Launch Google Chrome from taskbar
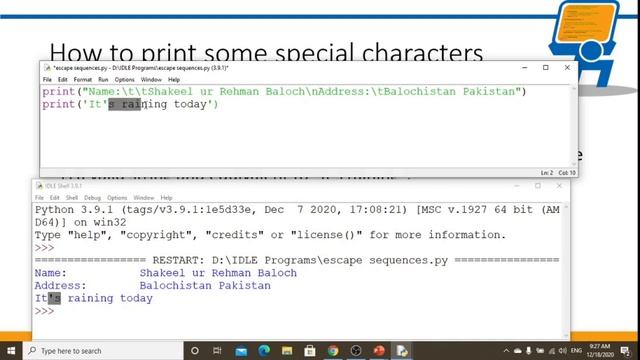 pyautogui.click(x=333, y=351)
